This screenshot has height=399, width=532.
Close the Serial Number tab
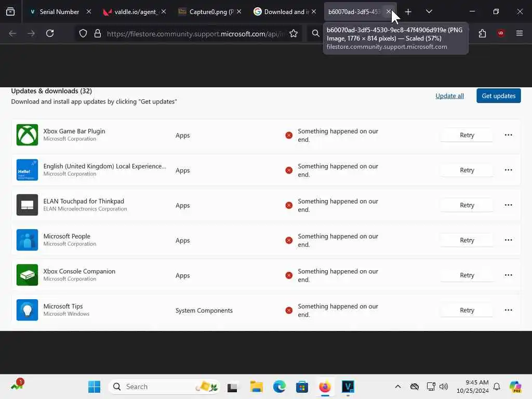coord(88,11)
